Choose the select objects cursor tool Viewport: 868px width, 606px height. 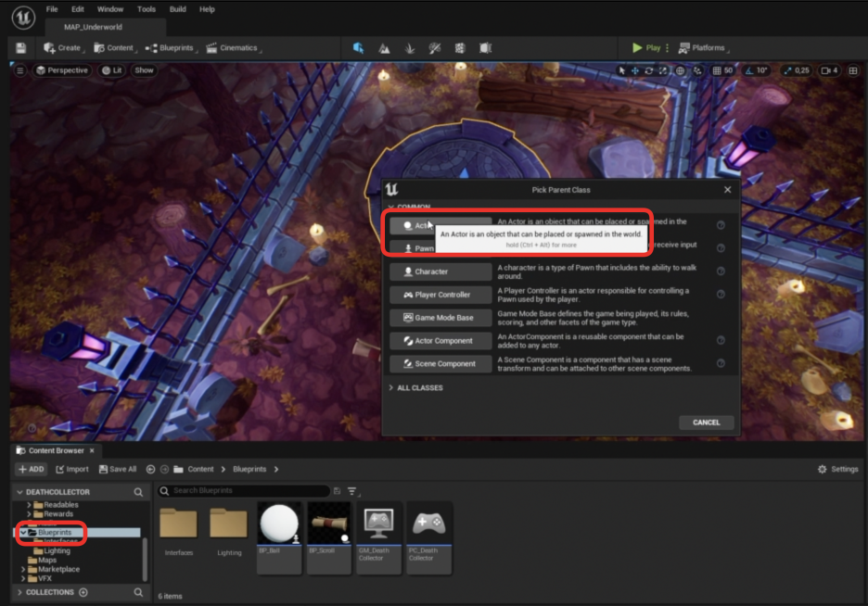click(621, 70)
